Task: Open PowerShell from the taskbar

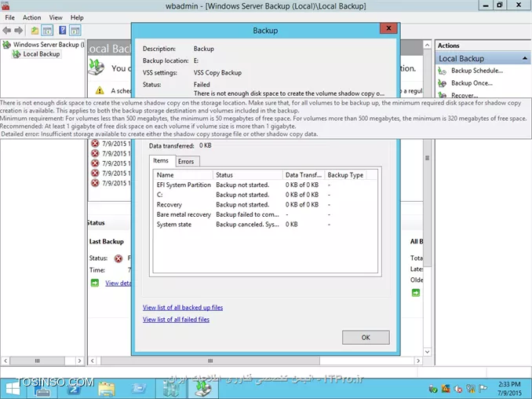Action: (75, 389)
